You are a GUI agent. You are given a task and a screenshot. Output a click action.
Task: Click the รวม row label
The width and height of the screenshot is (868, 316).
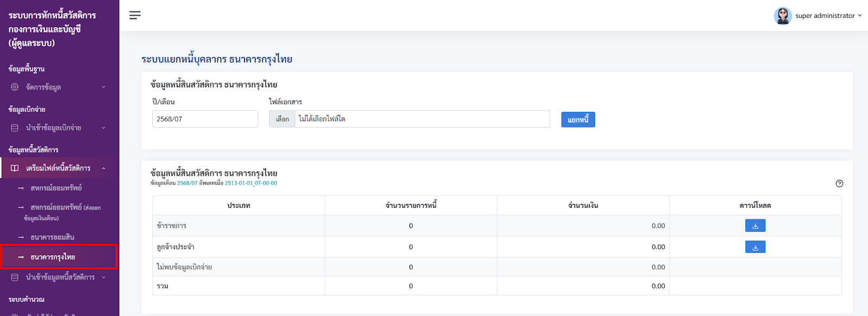pos(162,286)
